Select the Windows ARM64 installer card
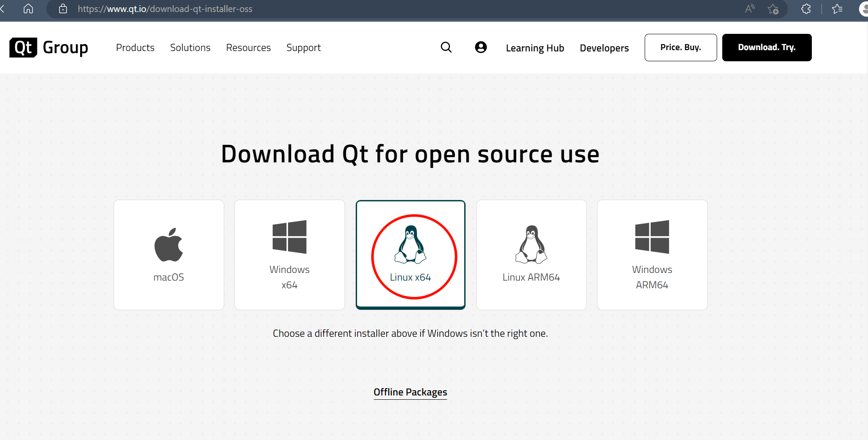868x440 pixels. [x=652, y=255]
